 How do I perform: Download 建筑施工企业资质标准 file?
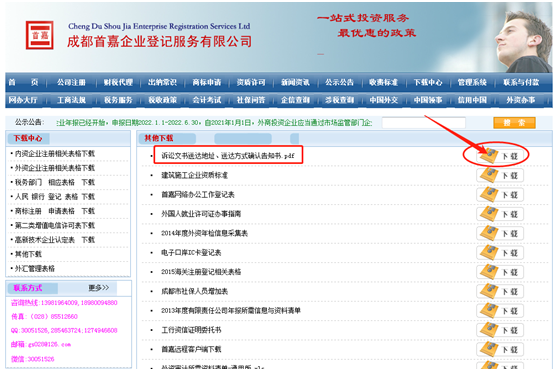[500, 175]
